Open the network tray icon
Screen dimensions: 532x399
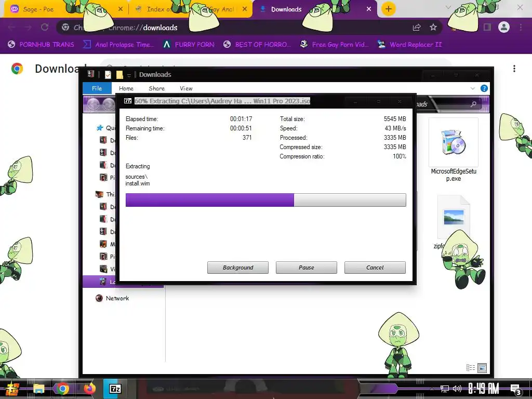coord(445,389)
